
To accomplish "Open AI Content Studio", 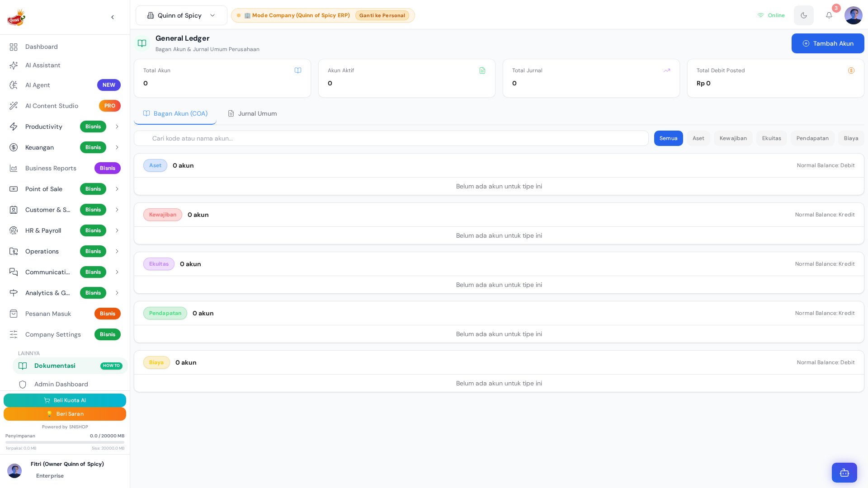I will [65, 106].
